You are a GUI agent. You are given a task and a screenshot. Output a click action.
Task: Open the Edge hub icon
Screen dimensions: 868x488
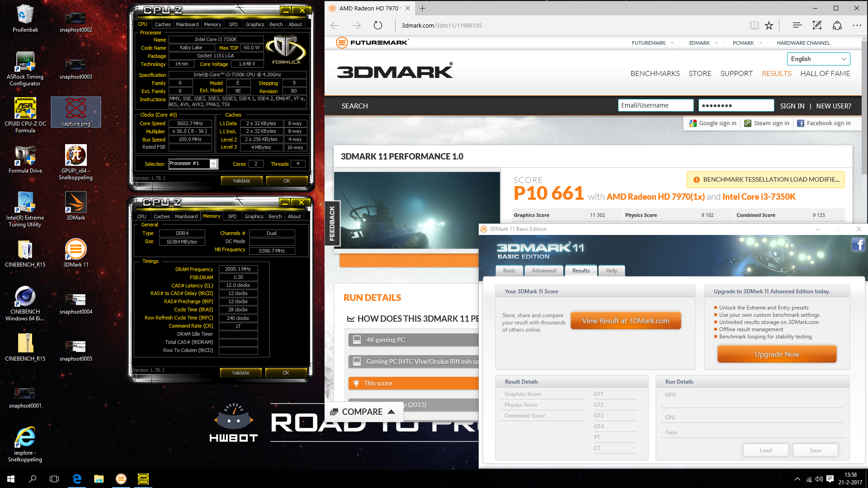point(797,25)
